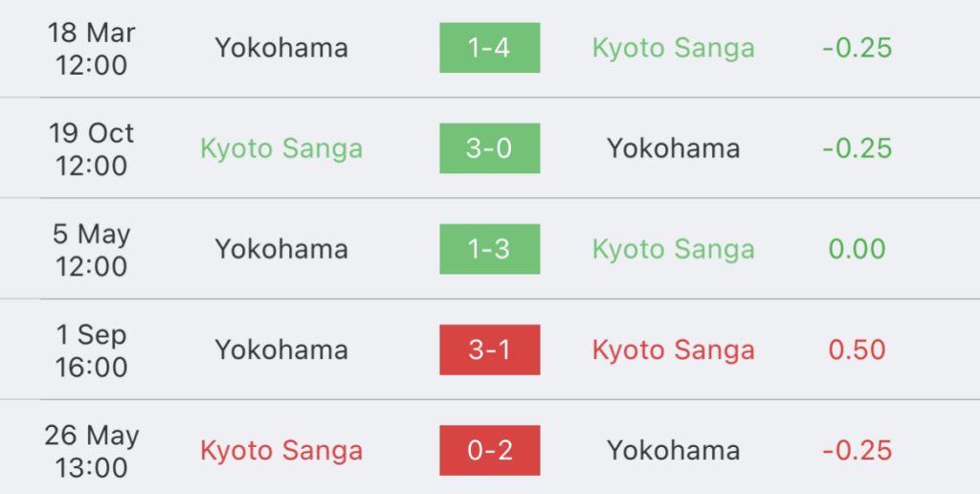
Task: Select Kyoto Sanga in the 5 May match
Action: tap(673, 250)
